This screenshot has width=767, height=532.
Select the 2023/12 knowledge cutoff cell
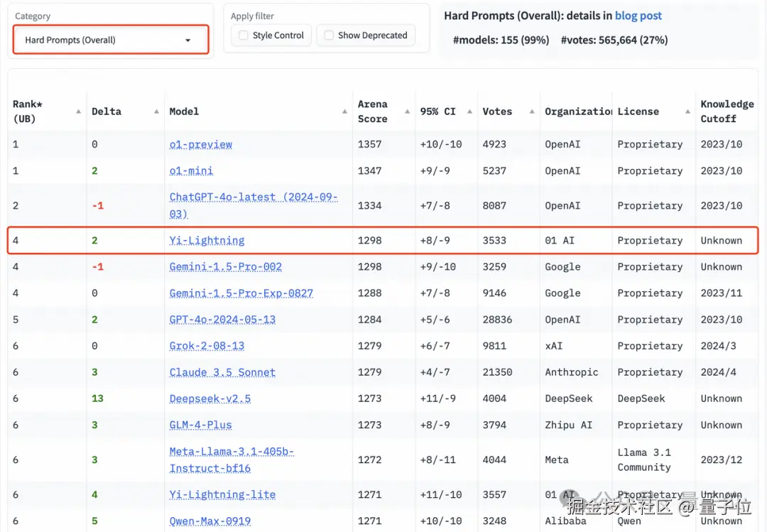[721, 460]
